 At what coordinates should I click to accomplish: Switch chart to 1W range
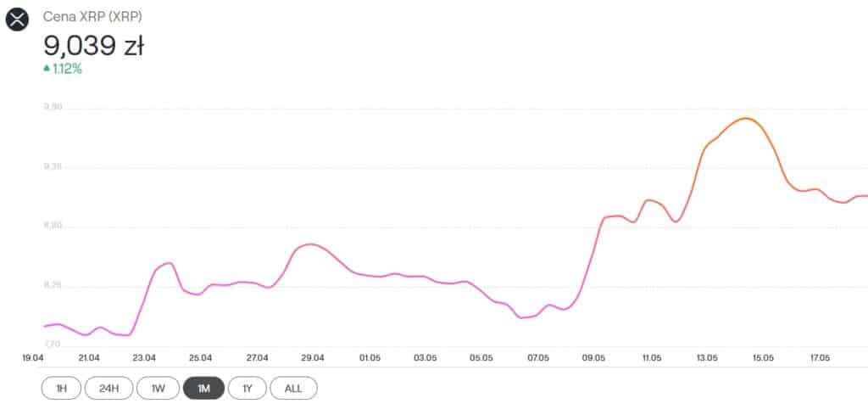[x=159, y=388]
